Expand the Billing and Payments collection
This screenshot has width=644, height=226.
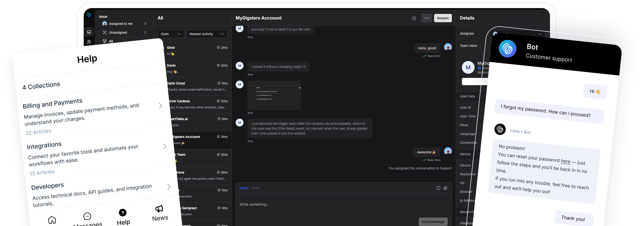(x=160, y=106)
